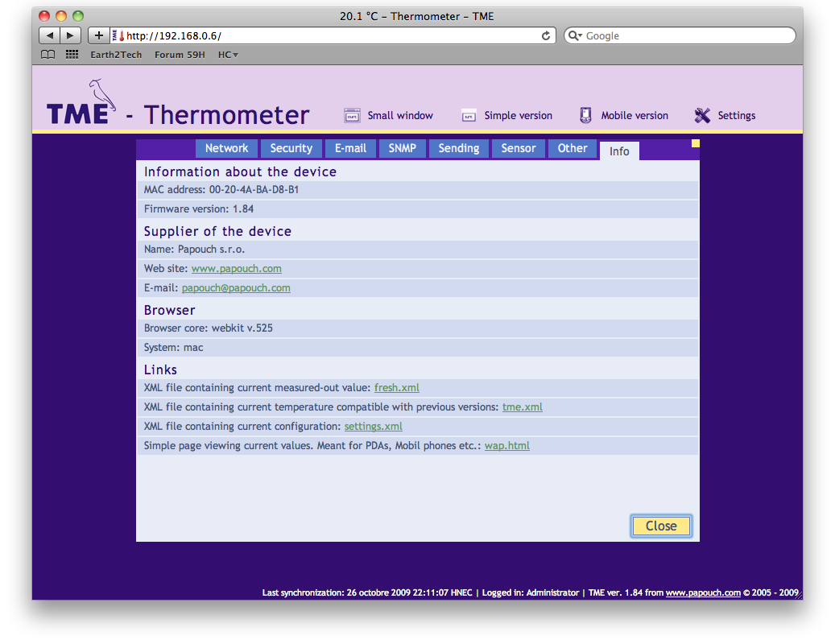835x644 pixels.
Task: Click the Thermometer page title
Action: click(x=227, y=115)
